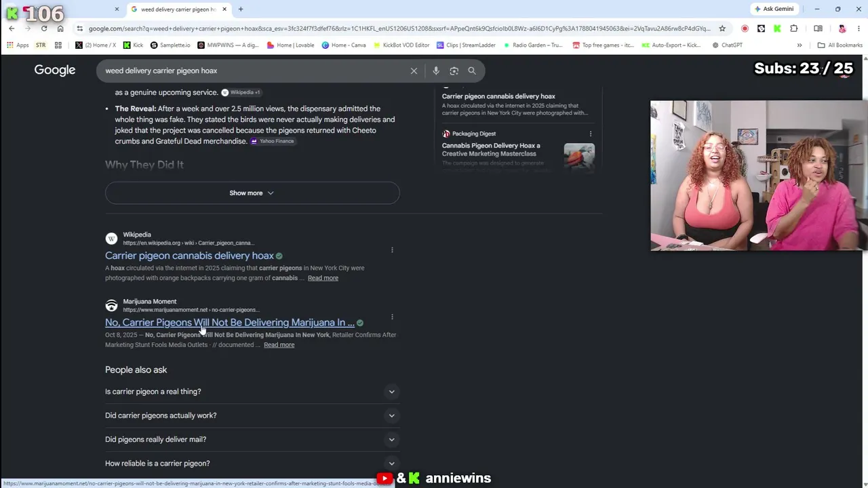Expand 'Did carrier pigeons actually work?'
868x488 pixels.
coord(252,415)
